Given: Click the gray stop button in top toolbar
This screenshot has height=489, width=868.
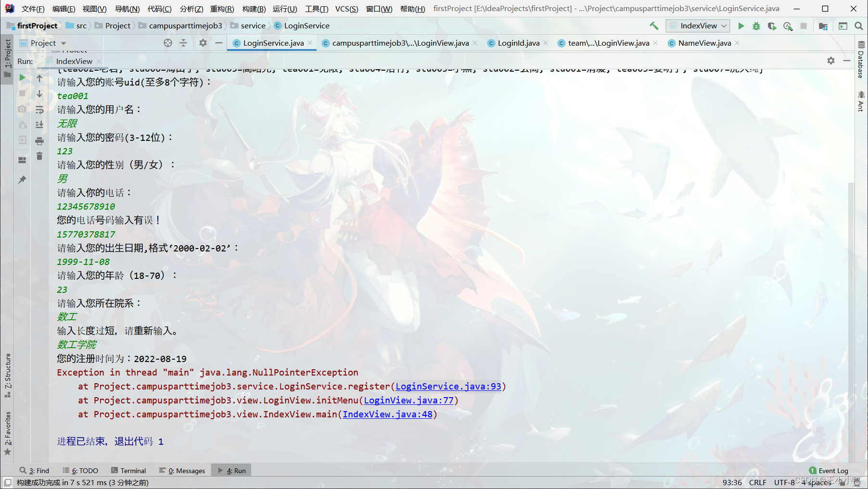Looking at the screenshot, I should click(x=804, y=26).
